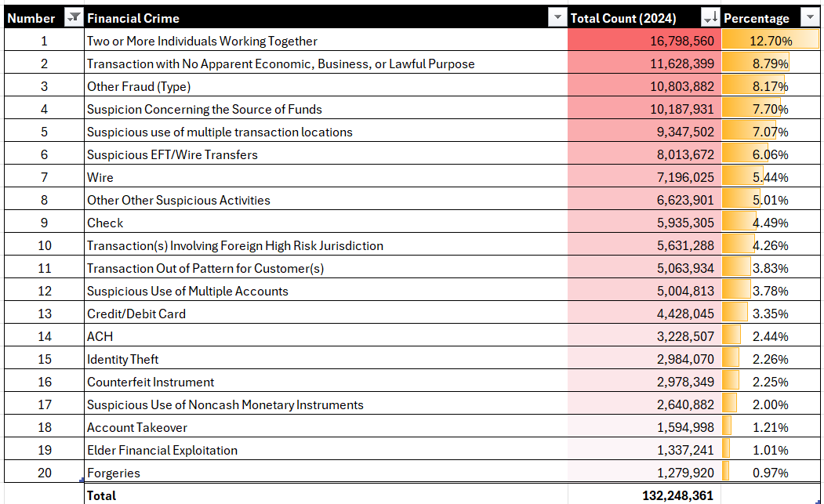The width and height of the screenshot is (824, 504).
Task: Click the applied filter icon on Number column
Action: pos(73,18)
